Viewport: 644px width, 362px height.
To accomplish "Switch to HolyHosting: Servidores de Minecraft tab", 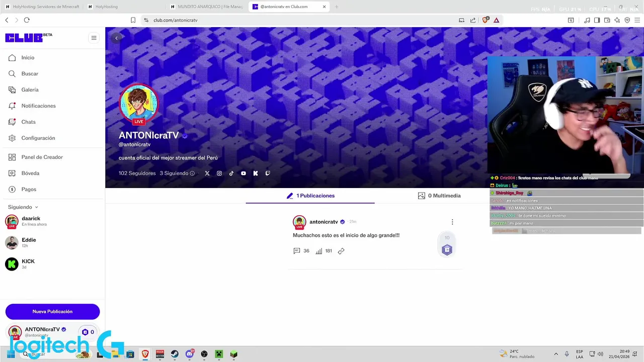I will click(42, 7).
